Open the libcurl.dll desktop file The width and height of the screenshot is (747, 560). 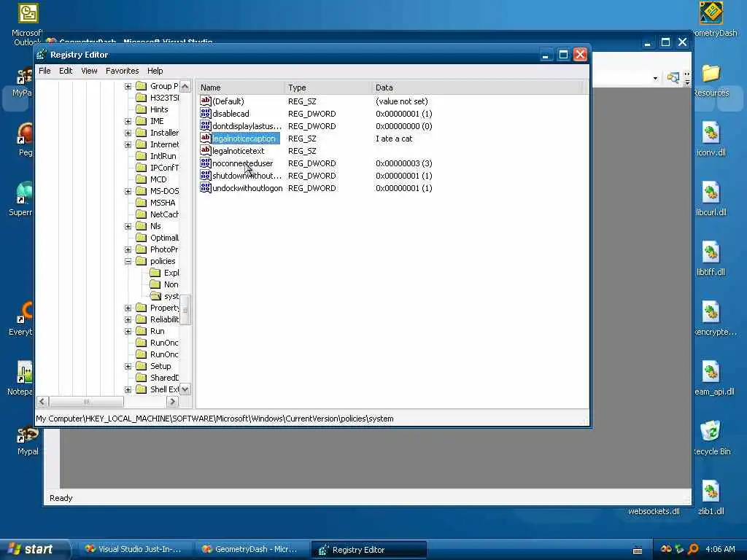(x=711, y=198)
